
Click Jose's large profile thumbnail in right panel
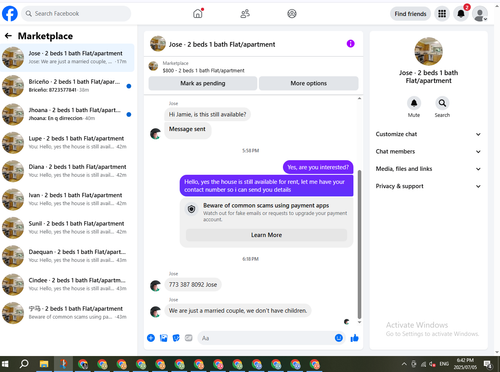(428, 51)
